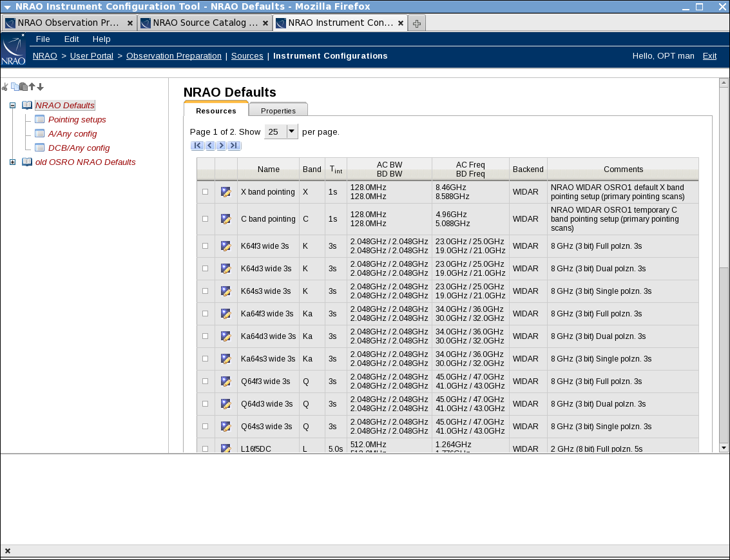This screenshot has height=560, width=730.
Task: Follow the Observation Preparation link
Action: pyautogui.click(x=174, y=56)
